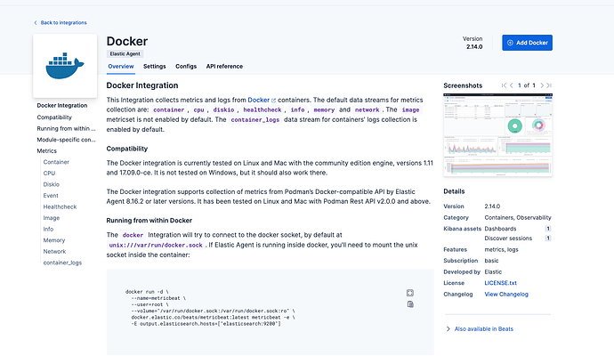Click the diskio inline code
The height and width of the screenshot is (364, 614).
pos(223,110)
